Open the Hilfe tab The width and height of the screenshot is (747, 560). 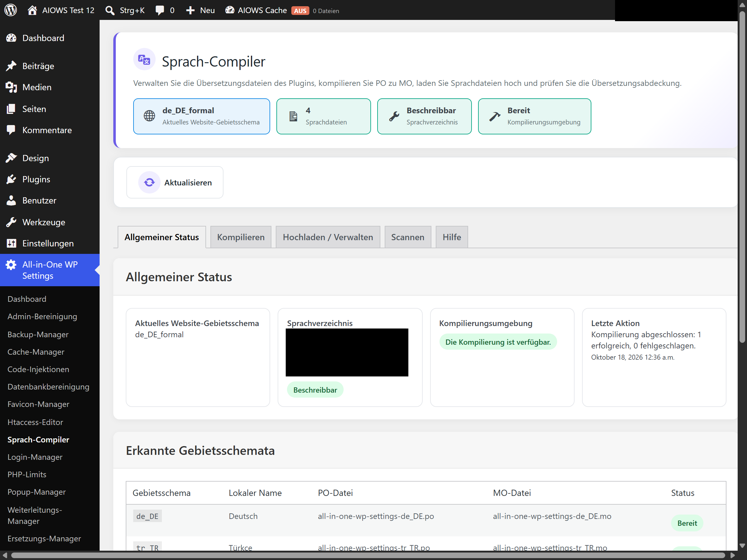pos(452,237)
